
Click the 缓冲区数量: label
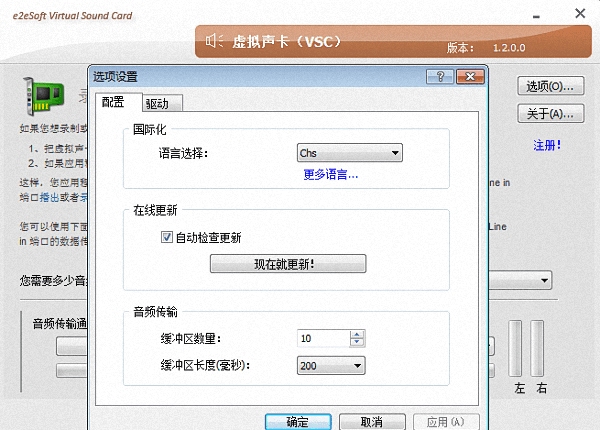pos(191,339)
